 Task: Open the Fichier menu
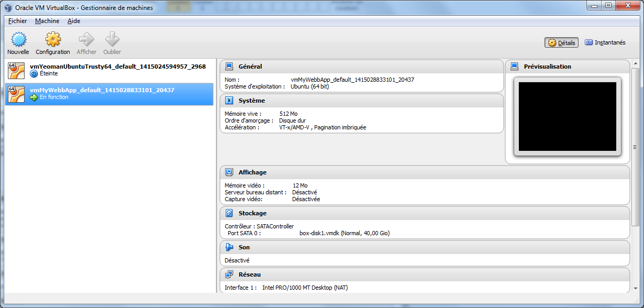pos(17,21)
